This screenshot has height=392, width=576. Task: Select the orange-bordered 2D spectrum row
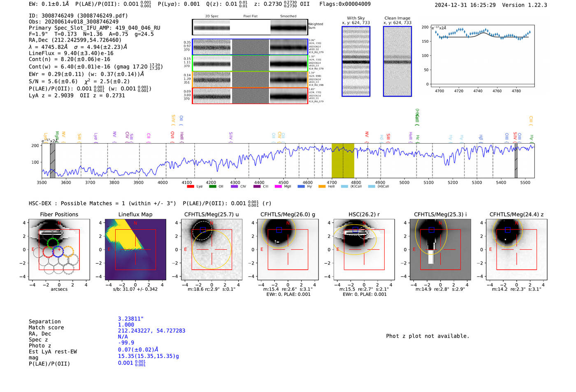click(250, 80)
